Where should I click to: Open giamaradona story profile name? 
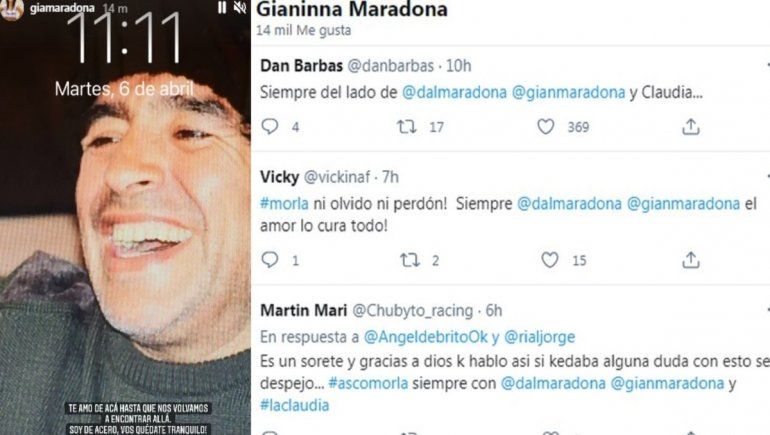pos(62,8)
